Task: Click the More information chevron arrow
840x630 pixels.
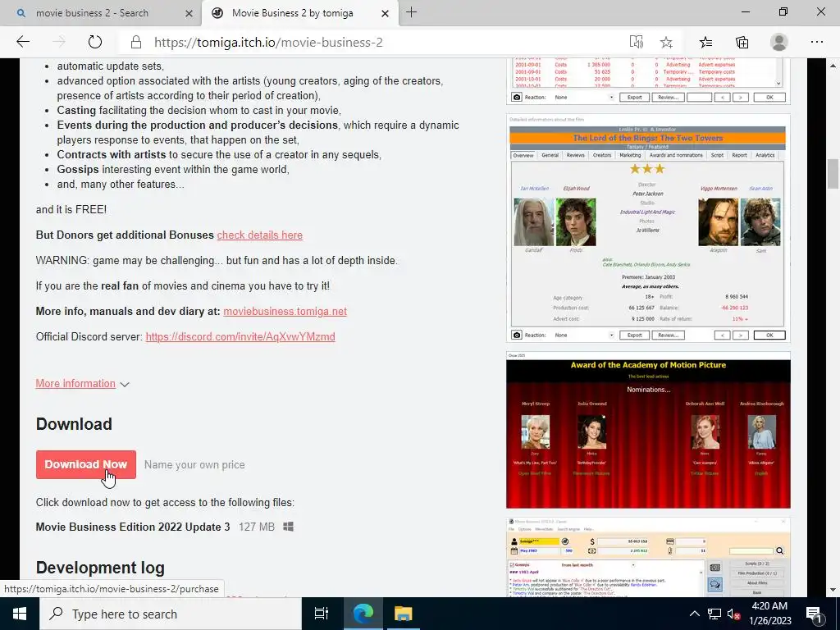Action: point(125,385)
